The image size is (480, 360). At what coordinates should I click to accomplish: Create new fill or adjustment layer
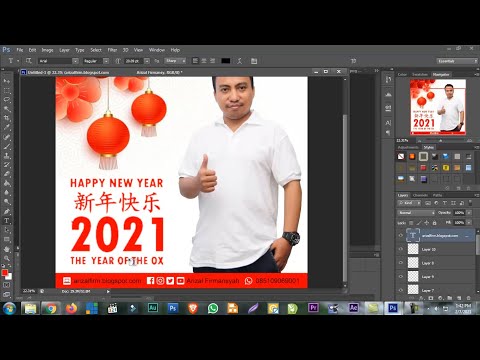(440, 298)
